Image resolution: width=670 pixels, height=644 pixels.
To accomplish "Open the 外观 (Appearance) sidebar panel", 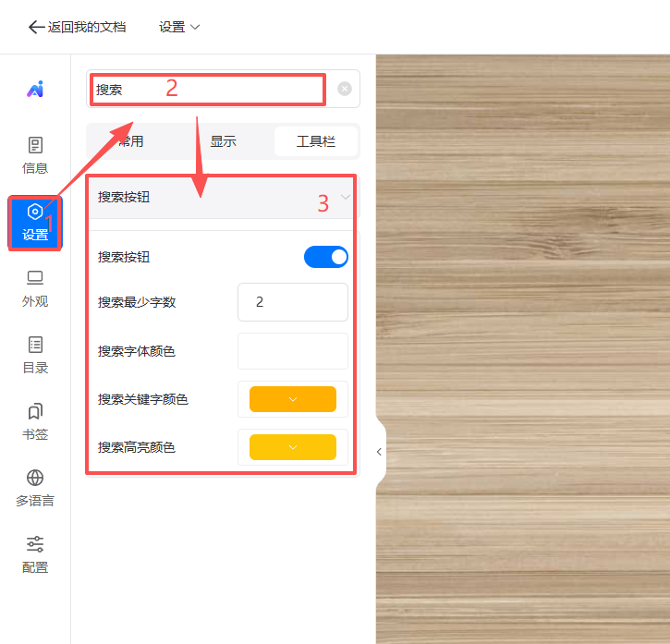I will [35, 288].
